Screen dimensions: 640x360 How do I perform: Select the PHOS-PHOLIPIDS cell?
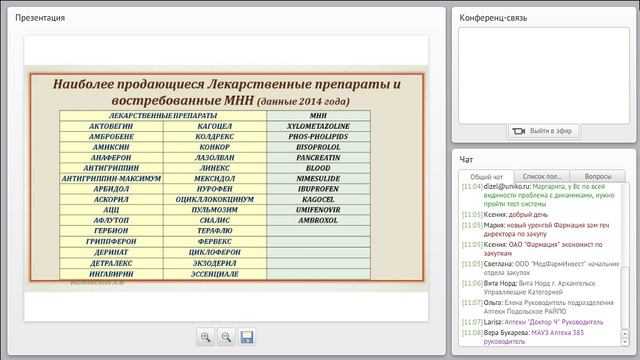tap(318, 137)
